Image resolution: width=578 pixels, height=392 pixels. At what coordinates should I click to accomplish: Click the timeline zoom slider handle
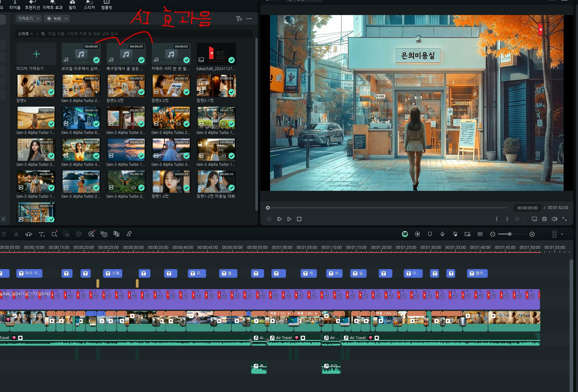(510, 234)
